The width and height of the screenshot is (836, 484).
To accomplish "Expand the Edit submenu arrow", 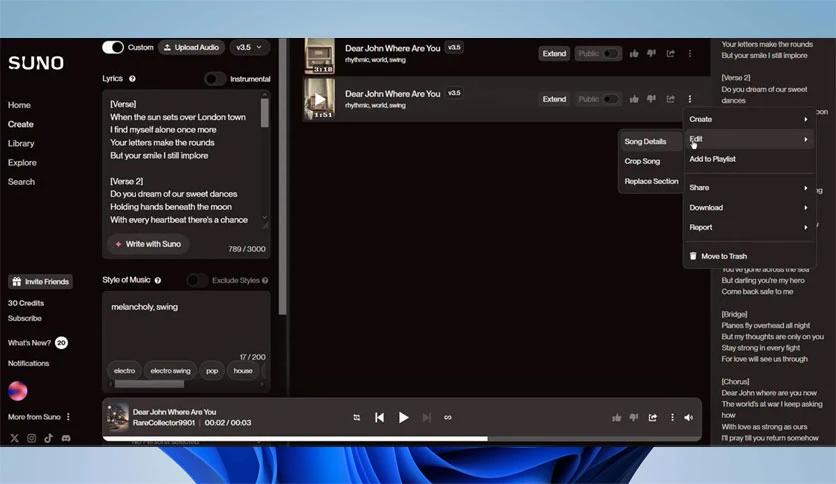I will click(806, 139).
